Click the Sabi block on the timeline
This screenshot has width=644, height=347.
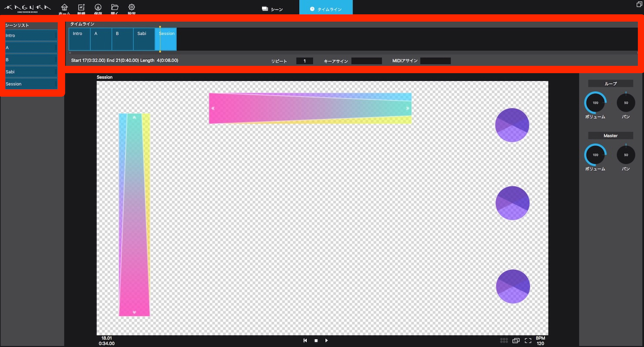(x=144, y=39)
